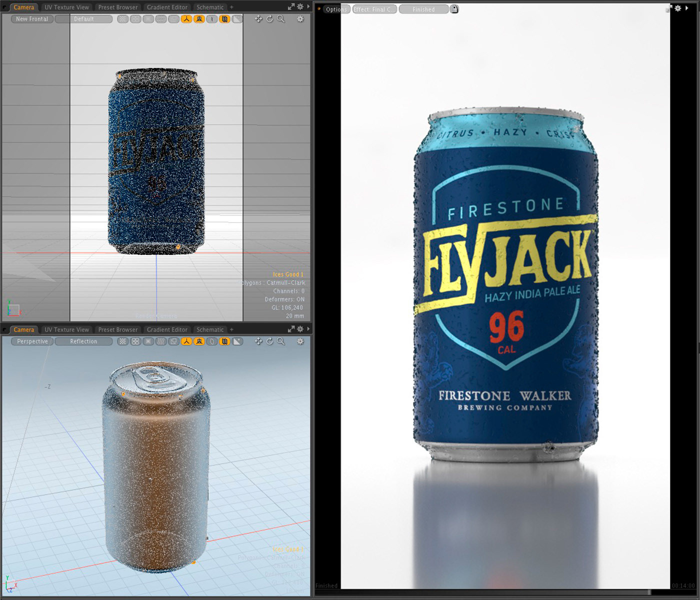Click the overlapping-squares icon in Perspective viewport toolbar

click(174, 341)
